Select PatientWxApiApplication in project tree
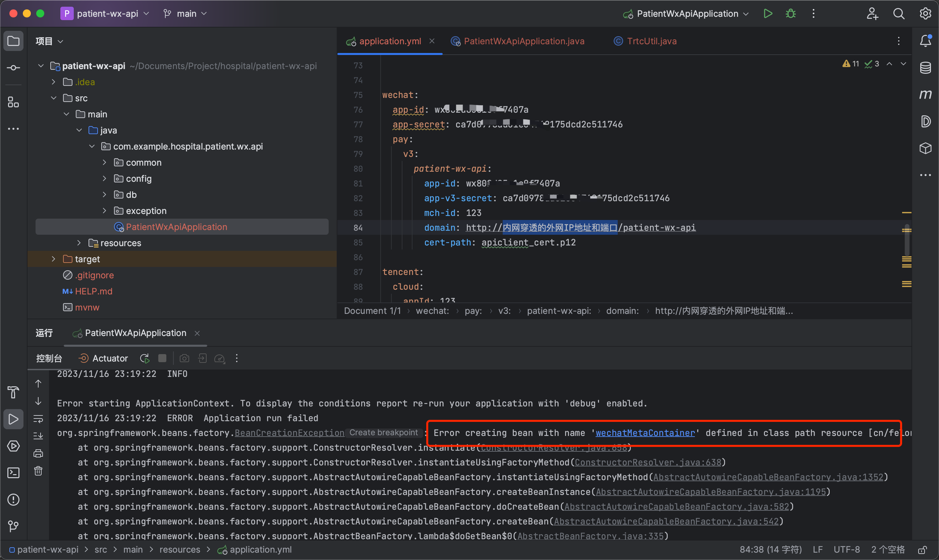 click(x=182, y=227)
